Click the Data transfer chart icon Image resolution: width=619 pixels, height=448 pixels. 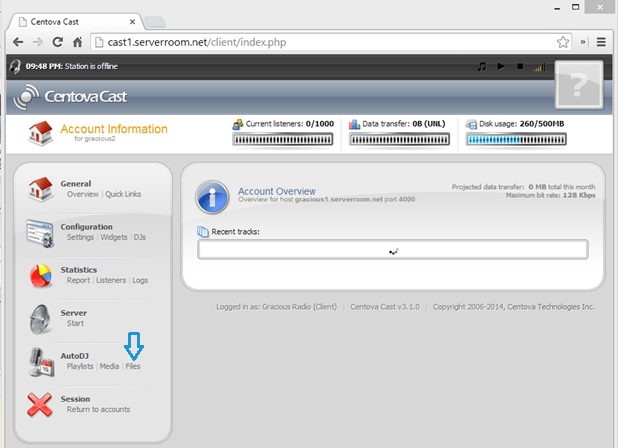click(354, 124)
